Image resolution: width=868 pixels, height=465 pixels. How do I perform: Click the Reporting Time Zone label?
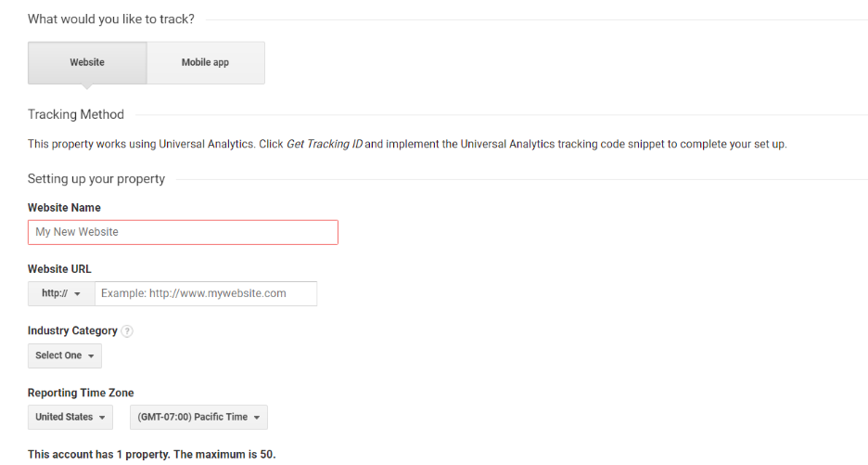pyautogui.click(x=81, y=393)
